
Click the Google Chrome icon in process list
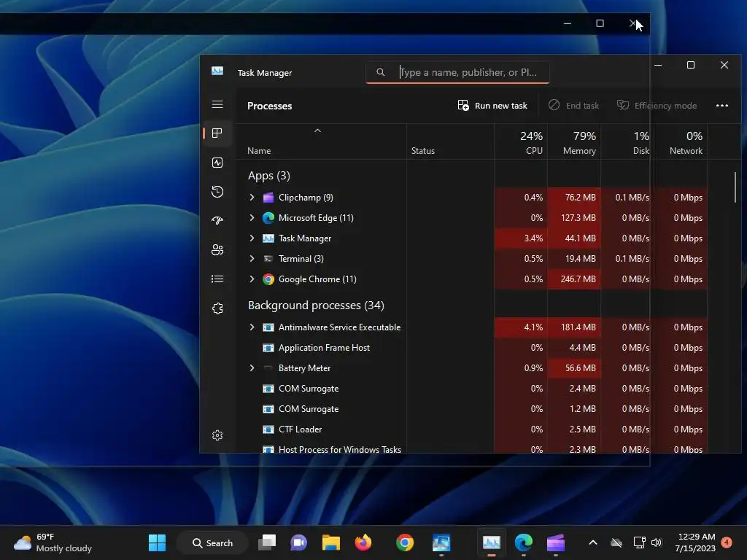pos(268,279)
